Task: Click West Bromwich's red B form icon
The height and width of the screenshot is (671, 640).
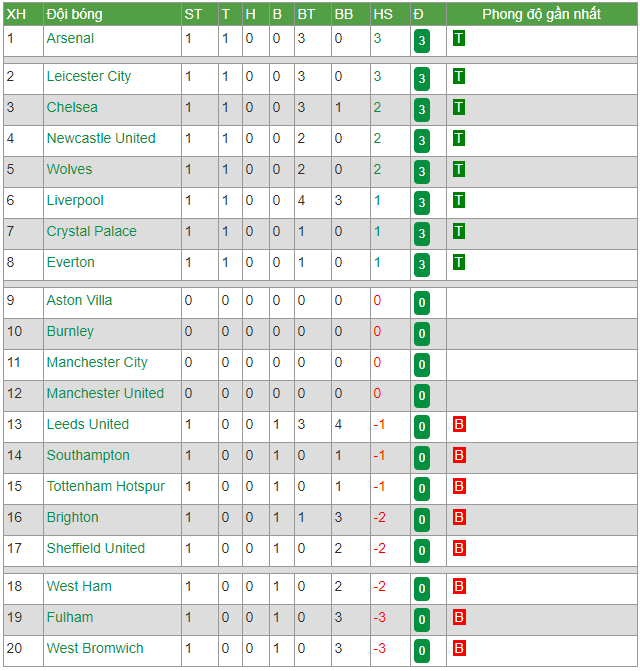Action: [459, 648]
